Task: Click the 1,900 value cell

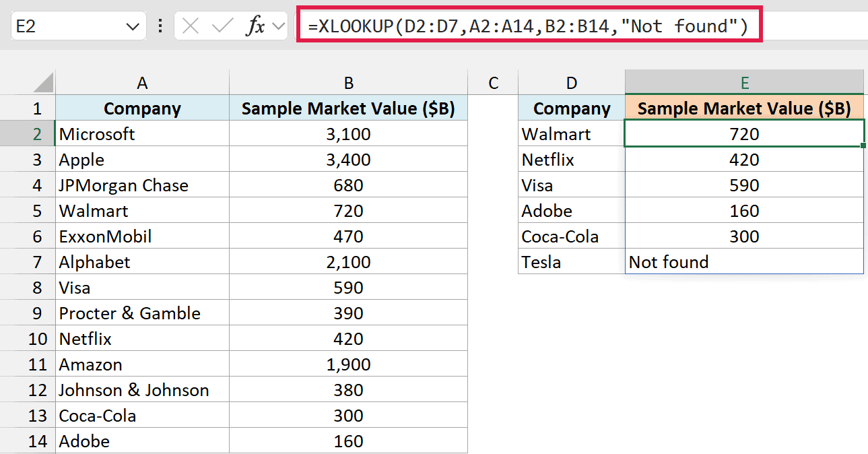Action: (348, 364)
